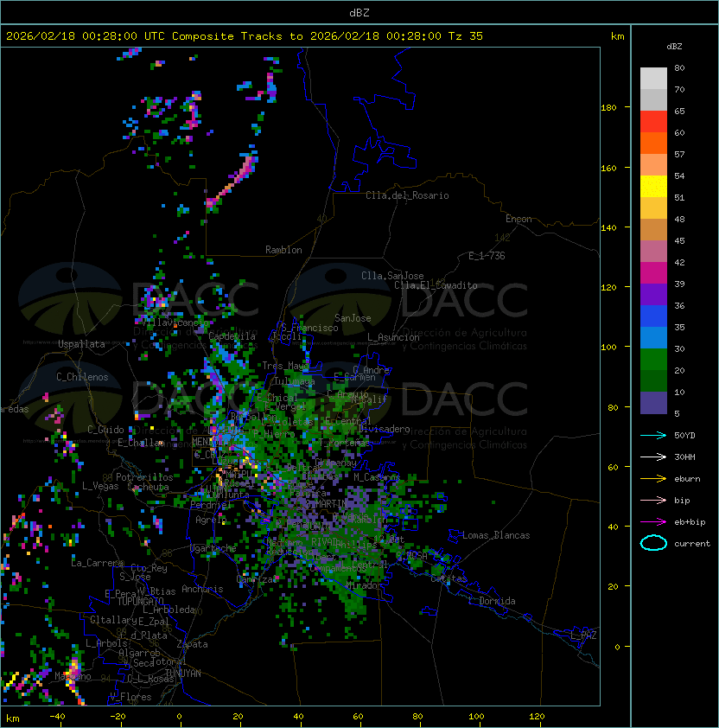The width and height of the screenshot is (719, 728).
Task: Click the 'TUNUYAN' map label
Action: [x=183, y=673]
